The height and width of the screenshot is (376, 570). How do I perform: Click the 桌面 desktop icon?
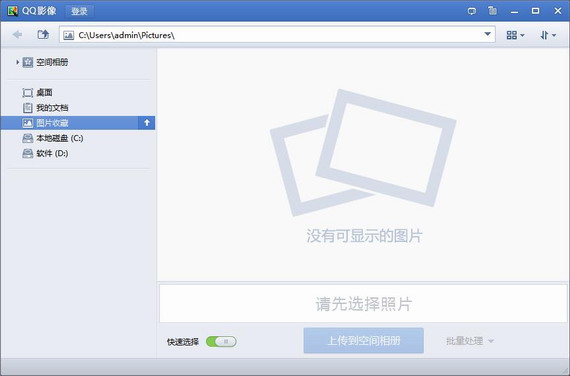tap(28, 93)
